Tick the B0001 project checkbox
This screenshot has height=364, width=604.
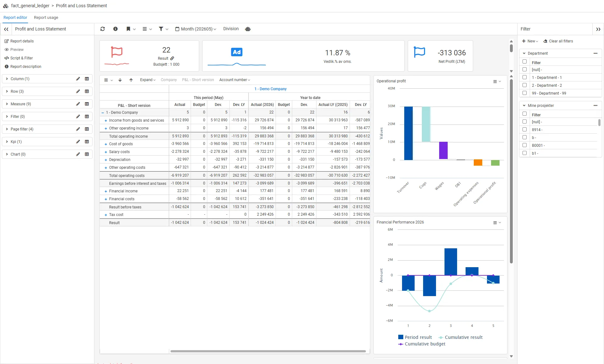pyautogui.click(x=524, y=145)
